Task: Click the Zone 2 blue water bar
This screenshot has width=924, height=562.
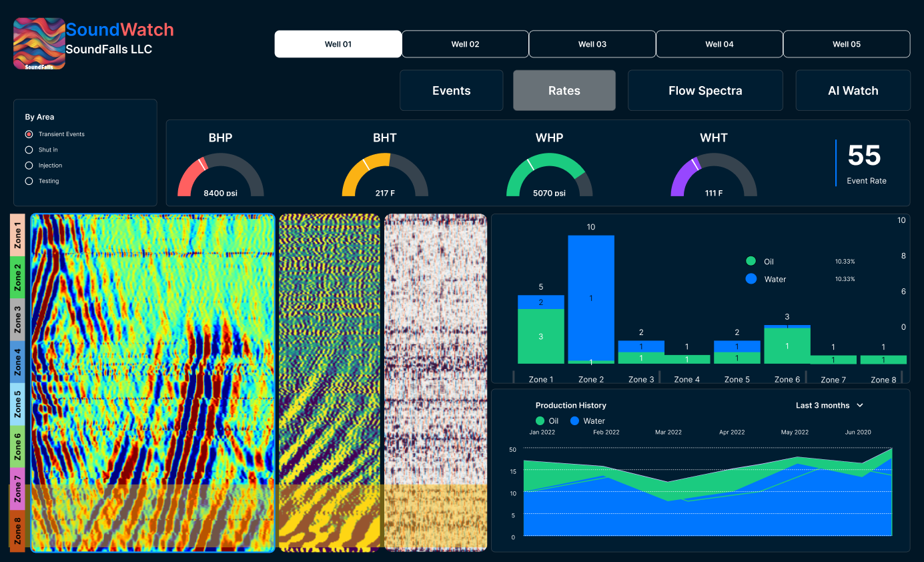Action: coord(591,298)
